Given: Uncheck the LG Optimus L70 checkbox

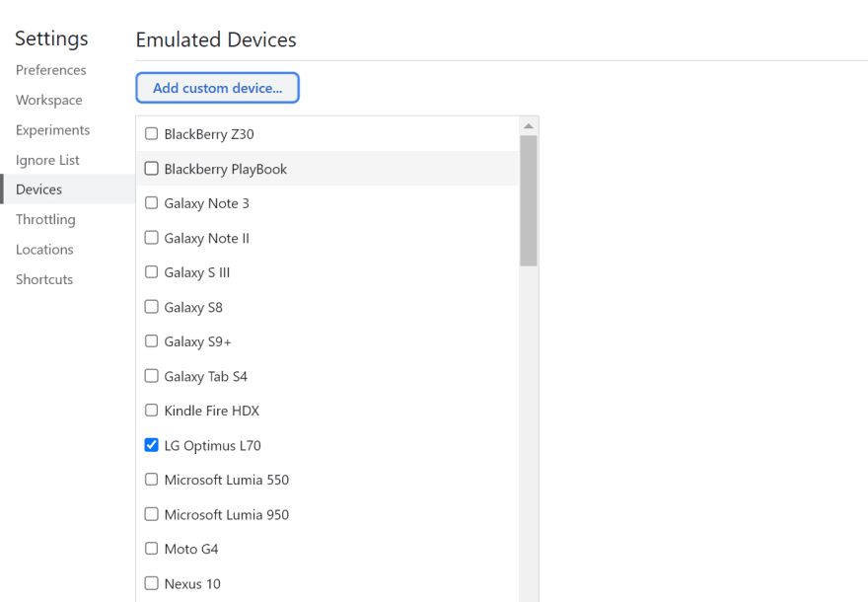Looking at the screenshot, I should tap(151, 445).
